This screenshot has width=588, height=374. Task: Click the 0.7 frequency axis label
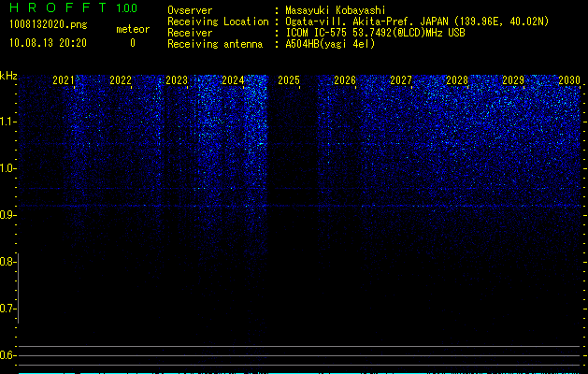(7, 309)
